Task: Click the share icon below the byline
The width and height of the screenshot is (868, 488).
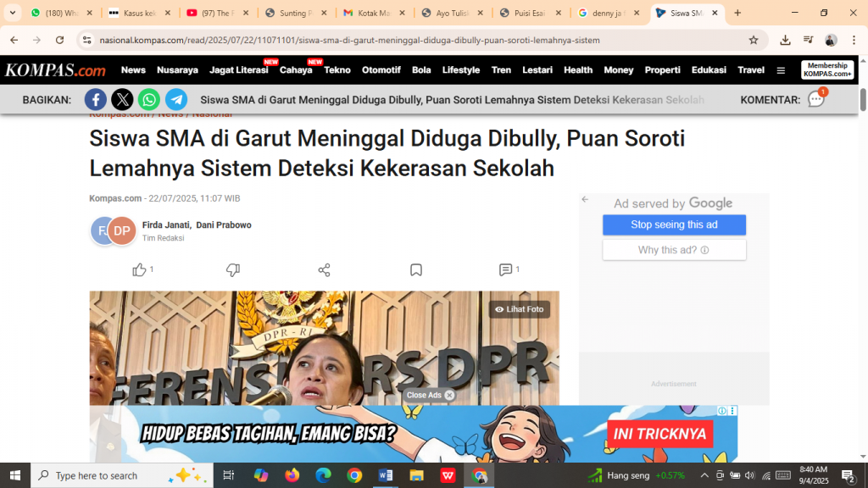Action: [324, 269]
